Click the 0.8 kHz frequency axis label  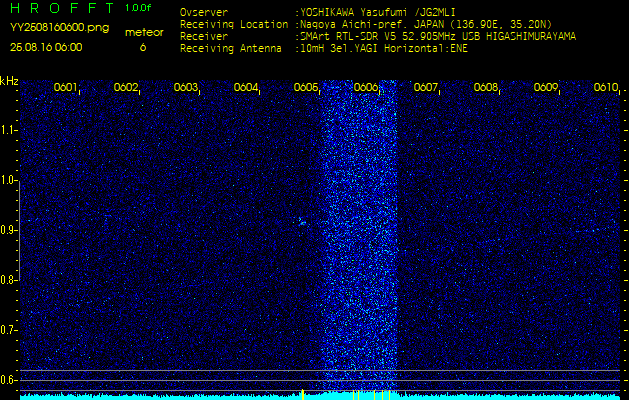[x=8, y=280]
